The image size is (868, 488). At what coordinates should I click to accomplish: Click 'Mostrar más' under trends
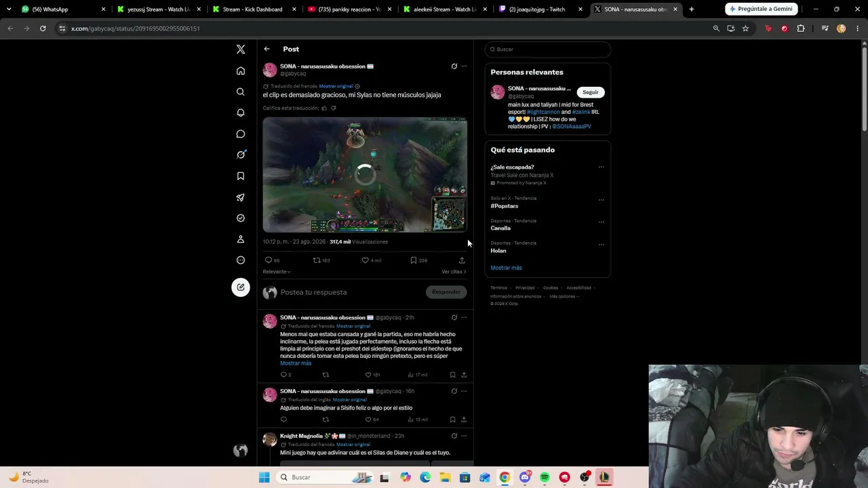pyautogui.click(x=506, y=268)
